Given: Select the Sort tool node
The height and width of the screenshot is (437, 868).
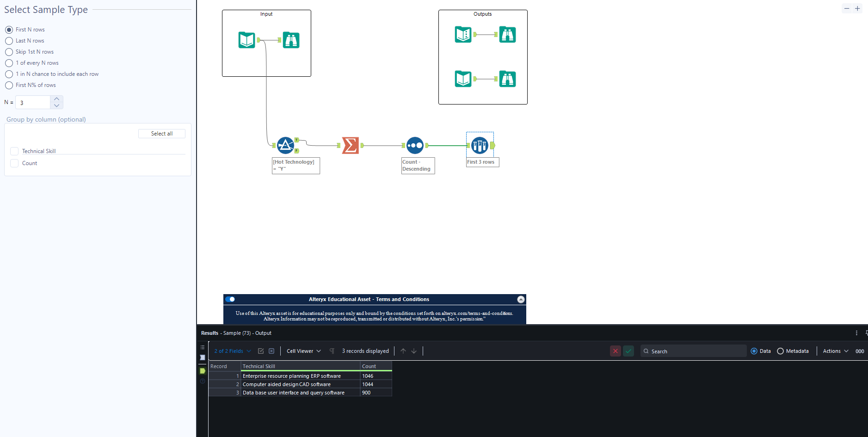Looking at the screenshot, I should pyautogui.click(x=415, y=145).
